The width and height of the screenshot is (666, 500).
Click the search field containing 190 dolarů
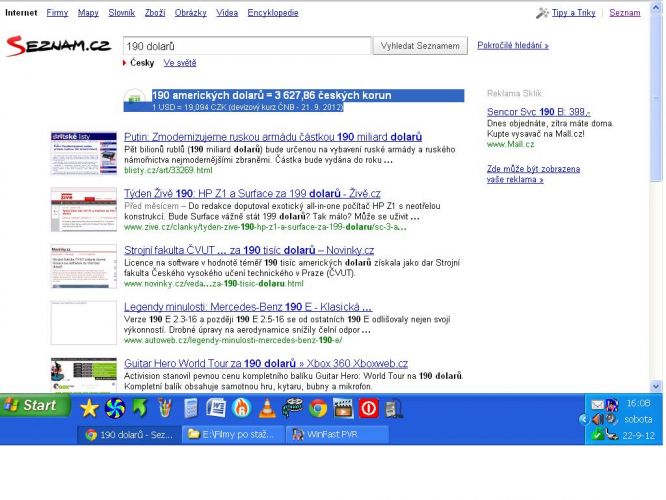pyautogui.click(x=247, y=46)
